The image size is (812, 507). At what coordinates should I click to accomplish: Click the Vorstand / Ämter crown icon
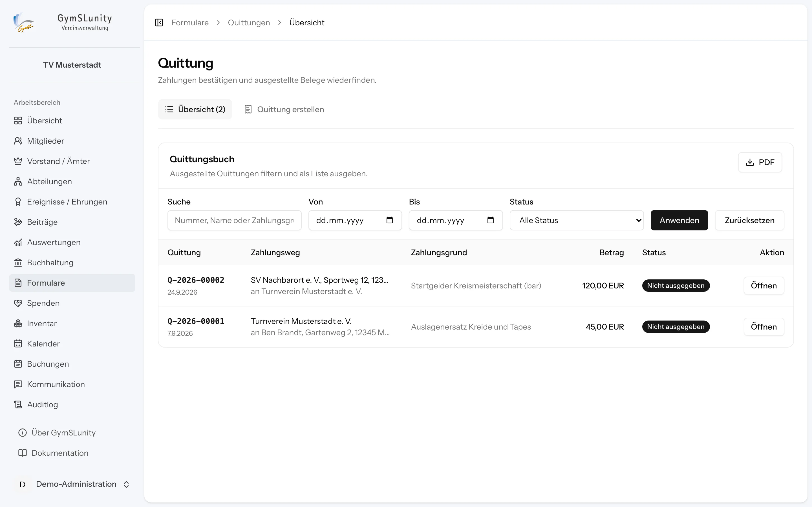coord(18,161)
